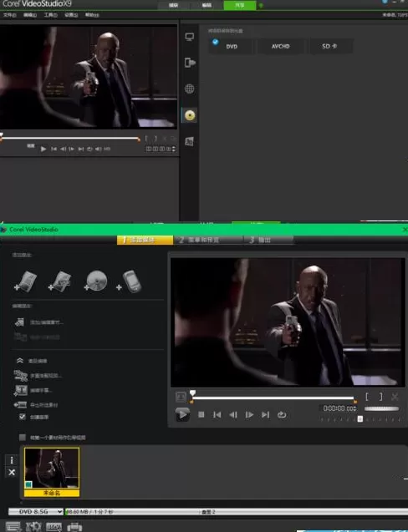The image size is (408, 532).
Task: Import from mobile device using phone icon
Action: (x=129, y=281)
